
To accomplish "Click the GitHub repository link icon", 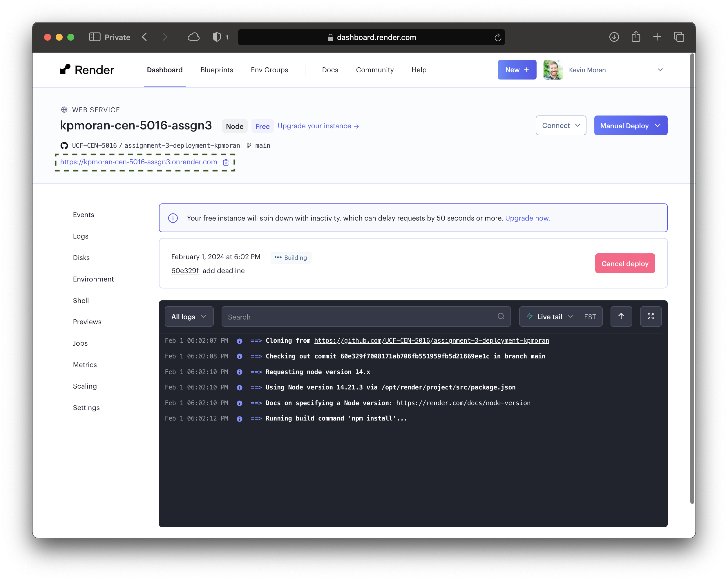I will tap(64, 145).
